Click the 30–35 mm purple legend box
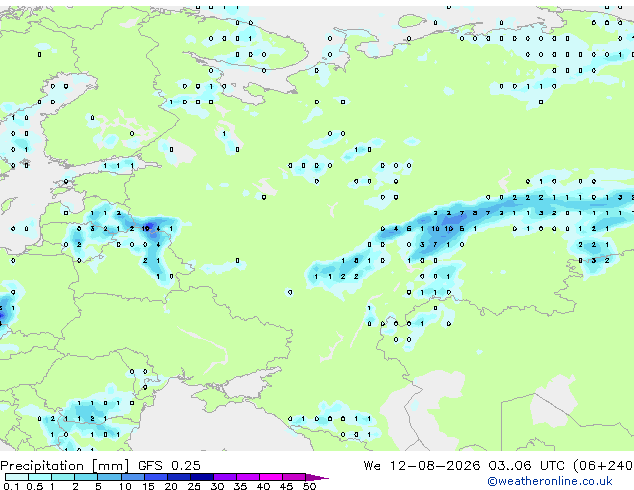 point(224,477)
